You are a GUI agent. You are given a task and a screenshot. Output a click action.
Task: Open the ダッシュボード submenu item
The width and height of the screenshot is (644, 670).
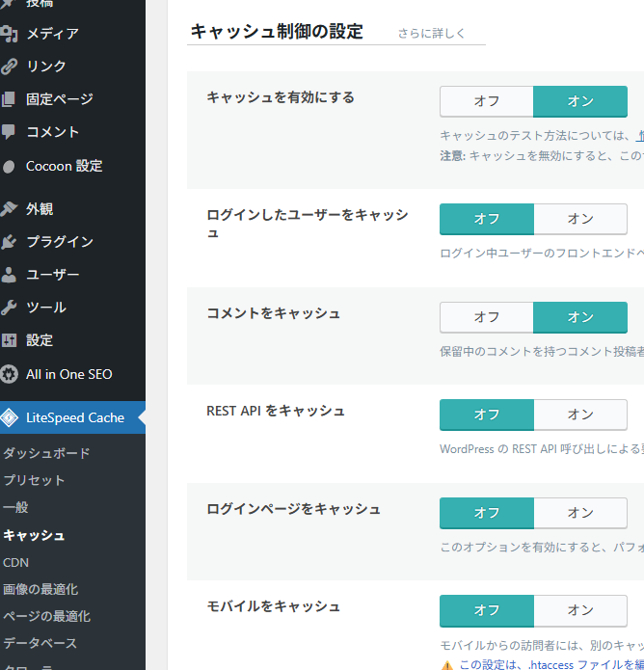[46, 453]
